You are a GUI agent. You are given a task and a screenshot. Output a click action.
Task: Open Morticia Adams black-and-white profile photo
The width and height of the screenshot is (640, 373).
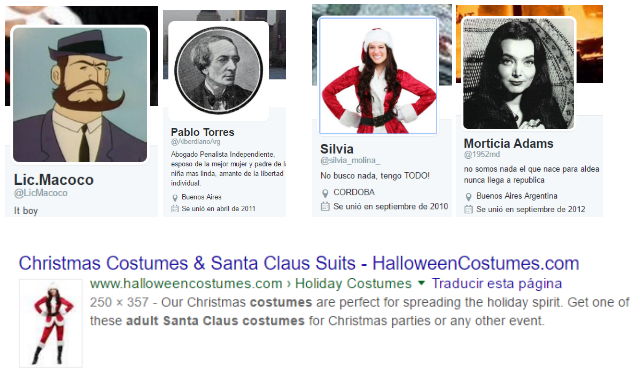518,73
